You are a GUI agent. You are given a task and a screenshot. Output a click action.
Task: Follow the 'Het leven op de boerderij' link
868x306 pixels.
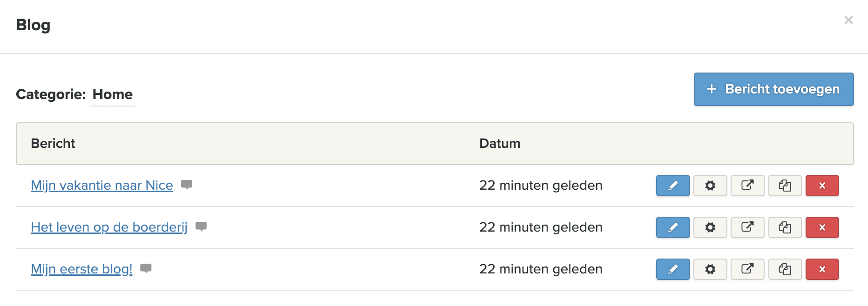click(x=109, y=227)
